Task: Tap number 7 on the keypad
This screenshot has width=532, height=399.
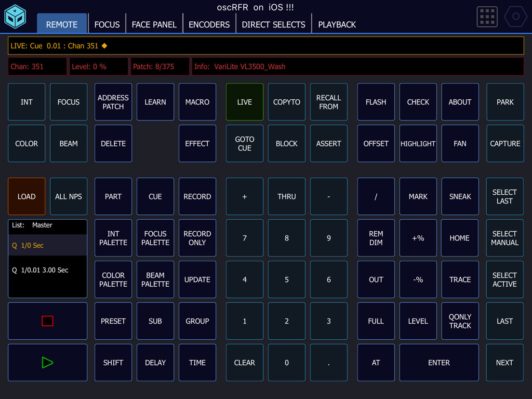Action: 245,238
